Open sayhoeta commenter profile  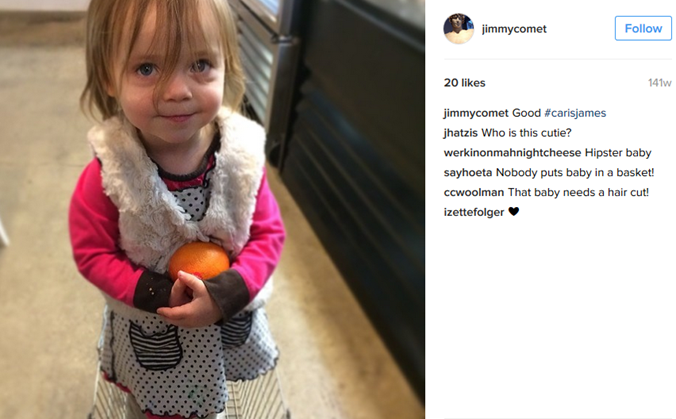click(x=468, y=172)
